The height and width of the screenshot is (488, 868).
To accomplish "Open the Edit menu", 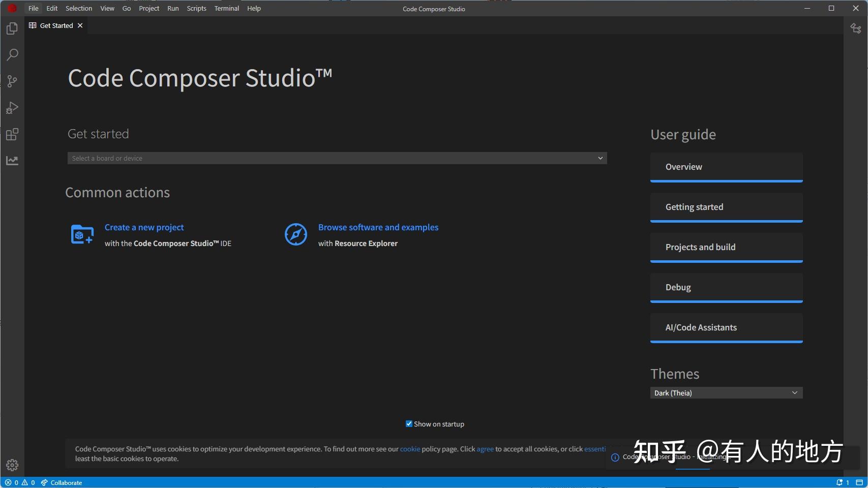I will pos(52,8).
